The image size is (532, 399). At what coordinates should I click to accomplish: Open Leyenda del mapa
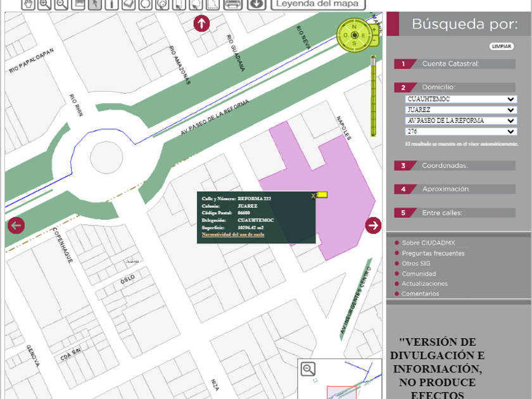318,4
